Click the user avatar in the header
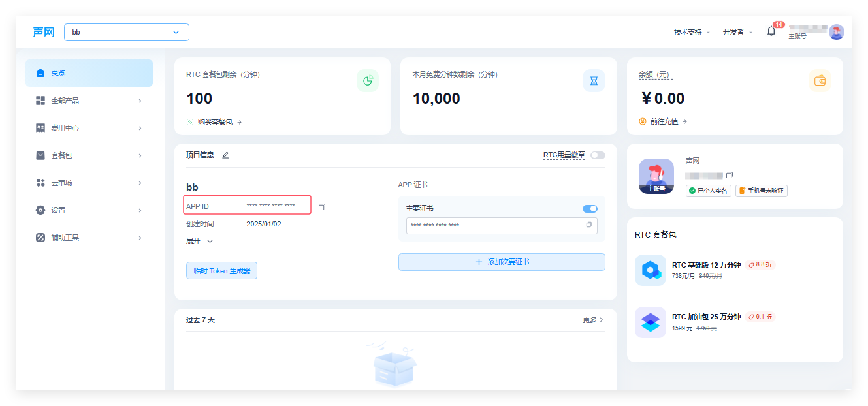The image size is (868, 406). (x=836, y=32)
